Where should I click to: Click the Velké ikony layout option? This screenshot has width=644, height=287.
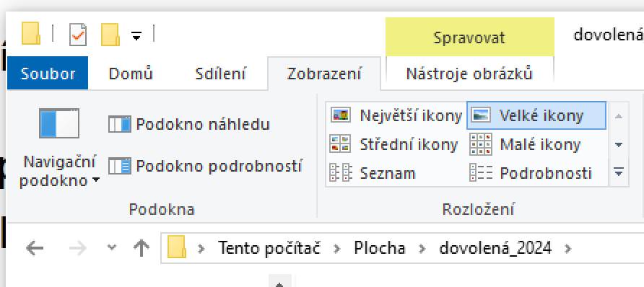click(x=536, y=115)
